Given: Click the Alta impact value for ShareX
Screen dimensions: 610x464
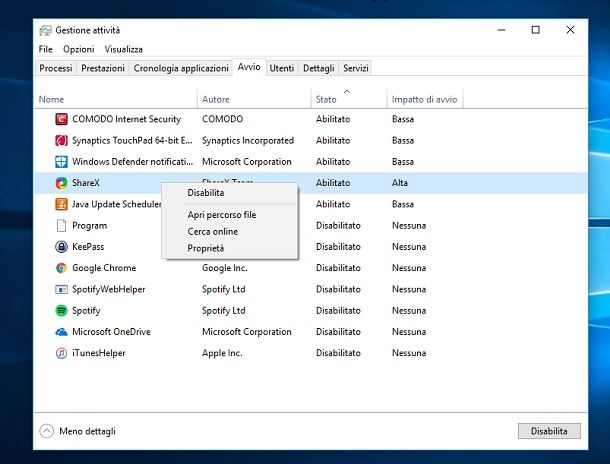Looking at the screenshot, I should 400,183.
